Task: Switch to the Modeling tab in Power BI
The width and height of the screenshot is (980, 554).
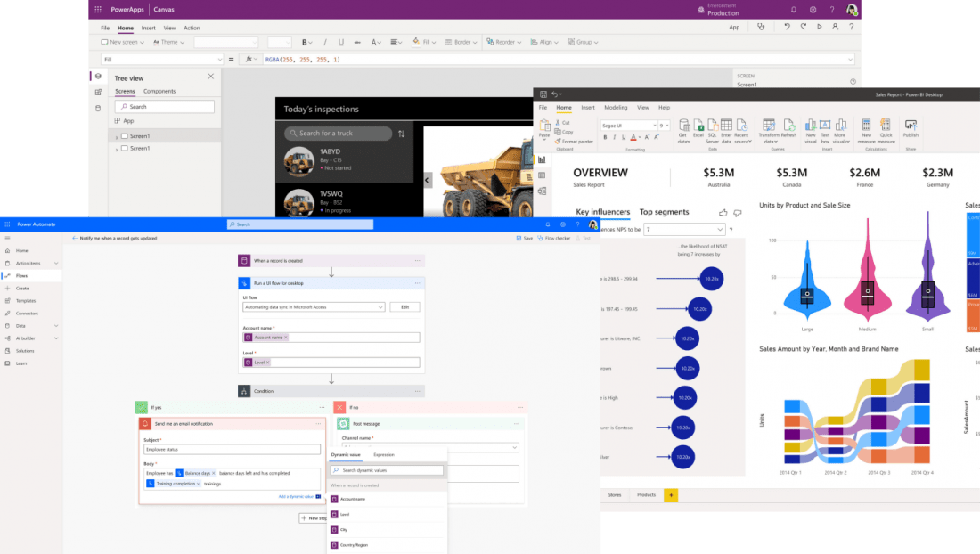Action: tap(617, 107)
